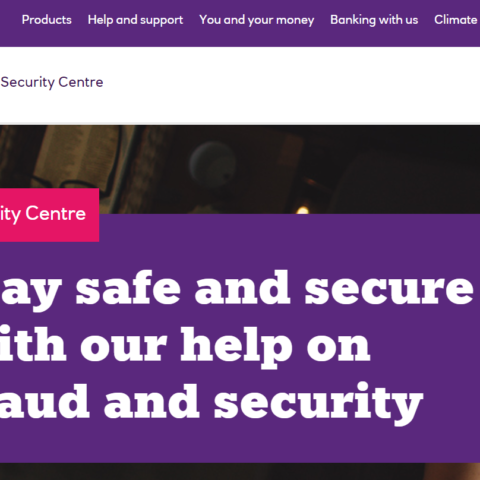Open the Products menu
This screenshot has height=480, width=480.
point(47,20)
